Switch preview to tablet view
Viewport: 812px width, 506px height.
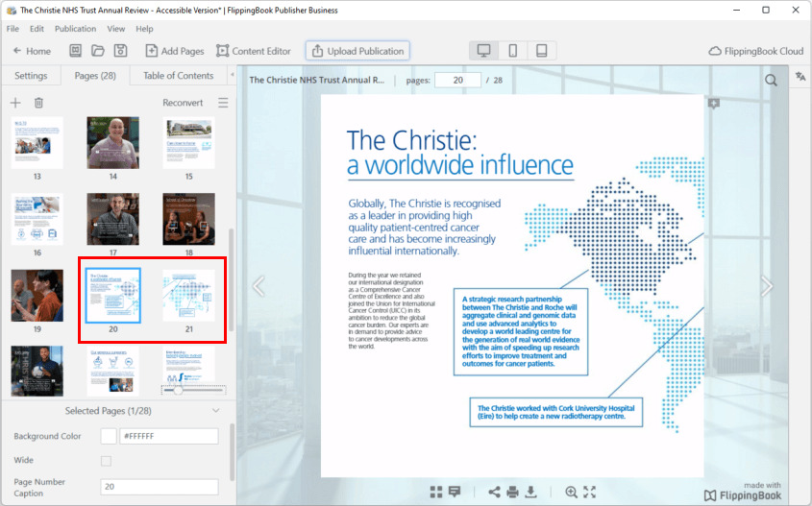tap(542, 51)
